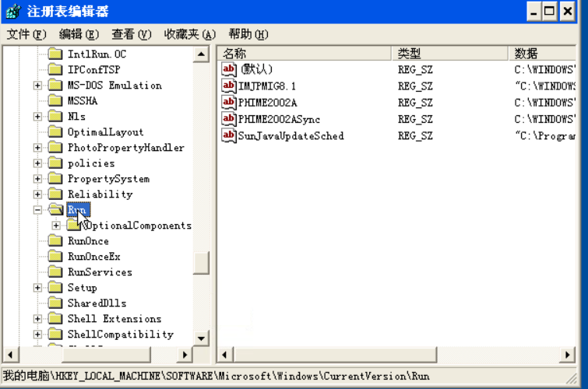Open the 查看(V) menu
This screenshot has height=389, width=588.
click(132, 34)
